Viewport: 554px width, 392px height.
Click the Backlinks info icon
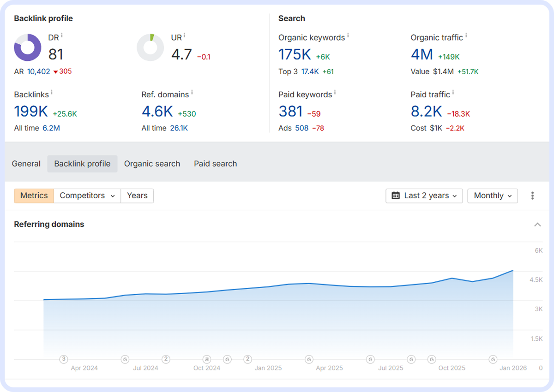52,93
